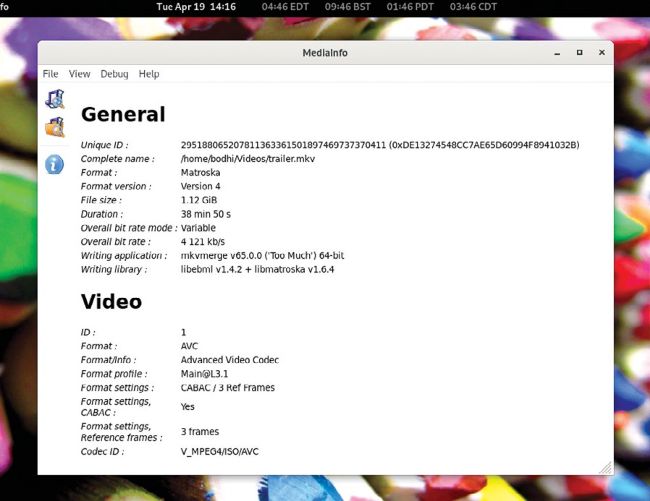Click the Open Folder icon in the sidebar
Image resolution: width=650 pixels, height=501 pixels.
click(x=55, y=127)
